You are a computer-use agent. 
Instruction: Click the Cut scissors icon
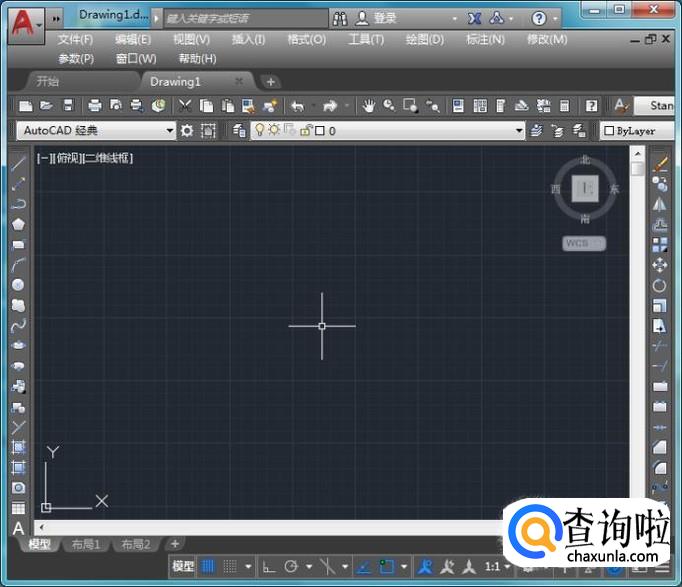(x=185, y=105)
